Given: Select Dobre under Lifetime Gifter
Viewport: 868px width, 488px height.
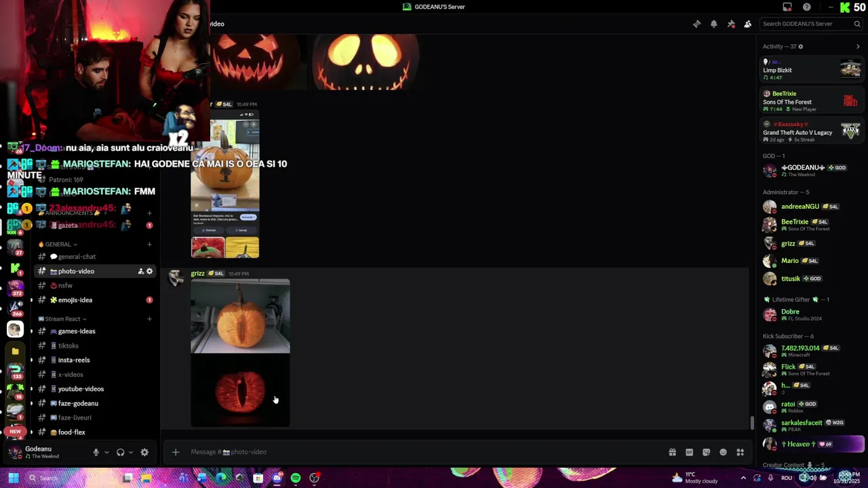Looking at the screenshot, I should [812, 314].
